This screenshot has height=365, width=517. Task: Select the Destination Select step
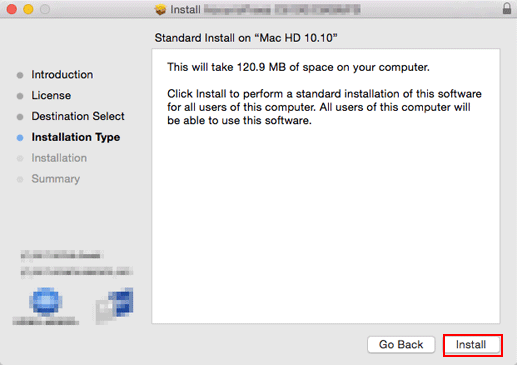click(78, 116)
